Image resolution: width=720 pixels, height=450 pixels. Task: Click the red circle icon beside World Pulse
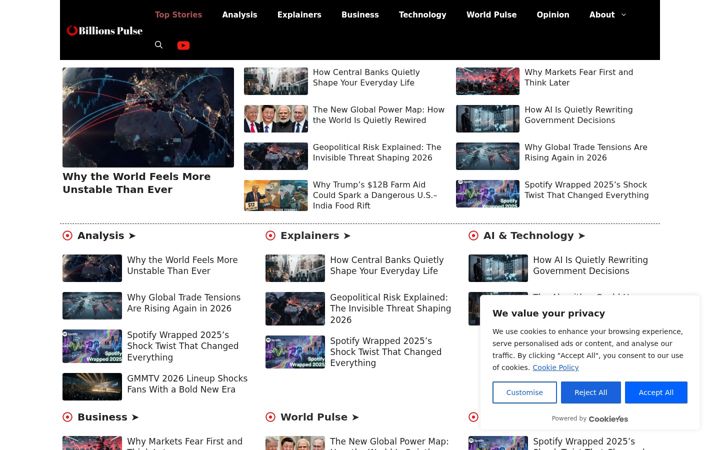point(270,417)
